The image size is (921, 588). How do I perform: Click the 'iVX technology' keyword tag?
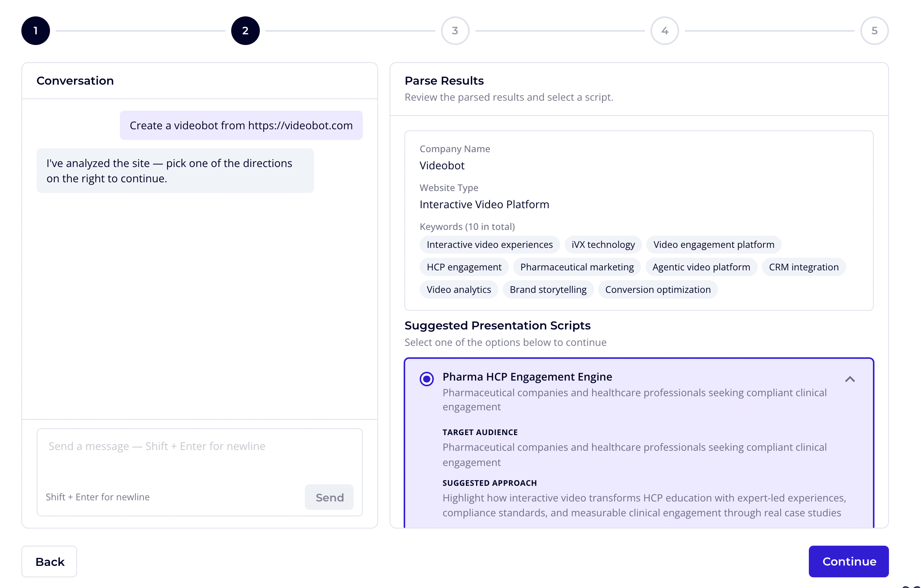pos(603,244)
